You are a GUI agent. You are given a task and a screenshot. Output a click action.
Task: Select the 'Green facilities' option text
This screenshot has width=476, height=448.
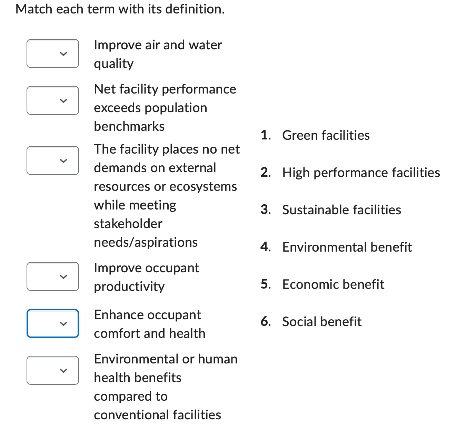326,135
